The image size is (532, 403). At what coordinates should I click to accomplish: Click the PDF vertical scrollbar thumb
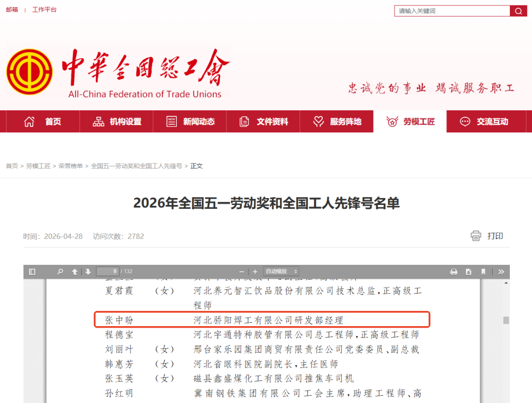click(506, 320)
